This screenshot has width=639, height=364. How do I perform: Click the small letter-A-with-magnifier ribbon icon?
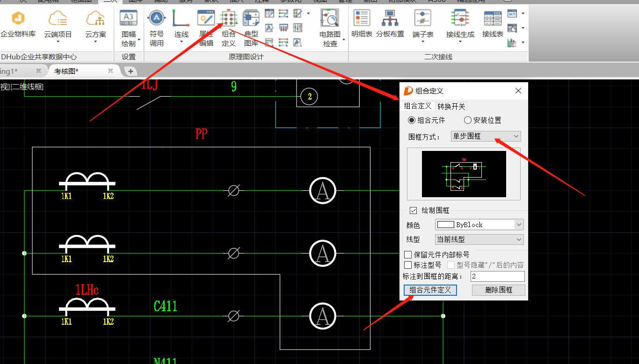(x=298, y=43)
